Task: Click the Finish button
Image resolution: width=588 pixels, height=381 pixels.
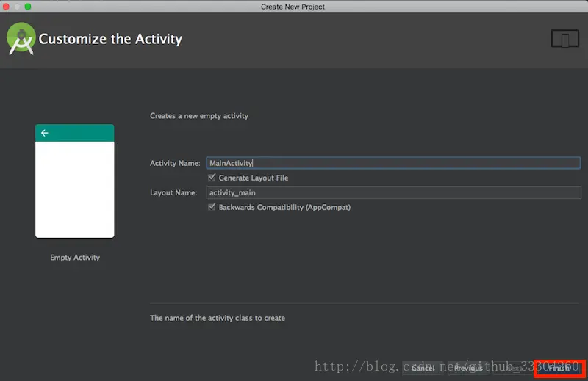Action: [559, 369]
